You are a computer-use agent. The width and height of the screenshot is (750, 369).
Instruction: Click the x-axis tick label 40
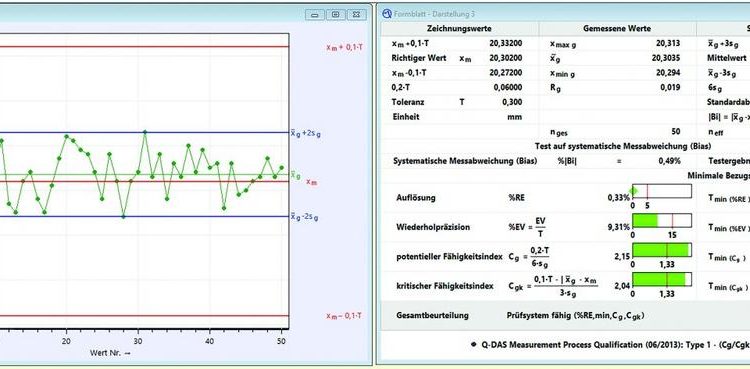(210, 341)
